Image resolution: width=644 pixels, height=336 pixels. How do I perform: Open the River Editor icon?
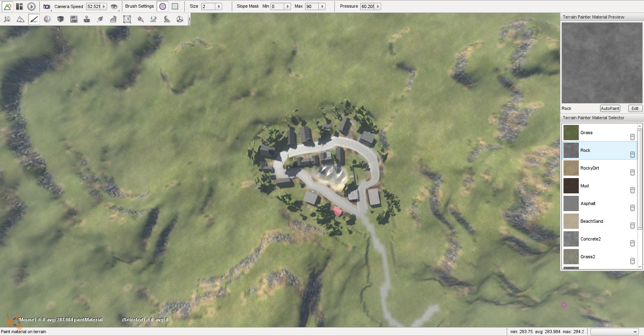tap(153, 19)
